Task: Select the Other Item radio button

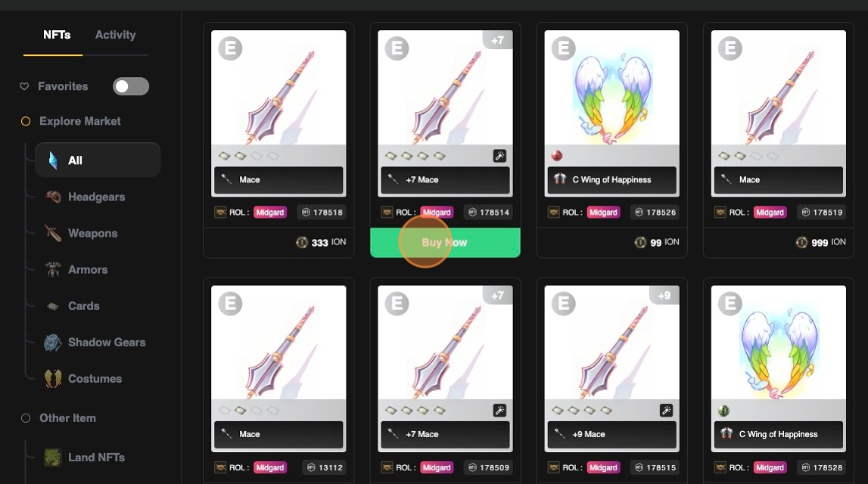Action: (x=26, y=418)
